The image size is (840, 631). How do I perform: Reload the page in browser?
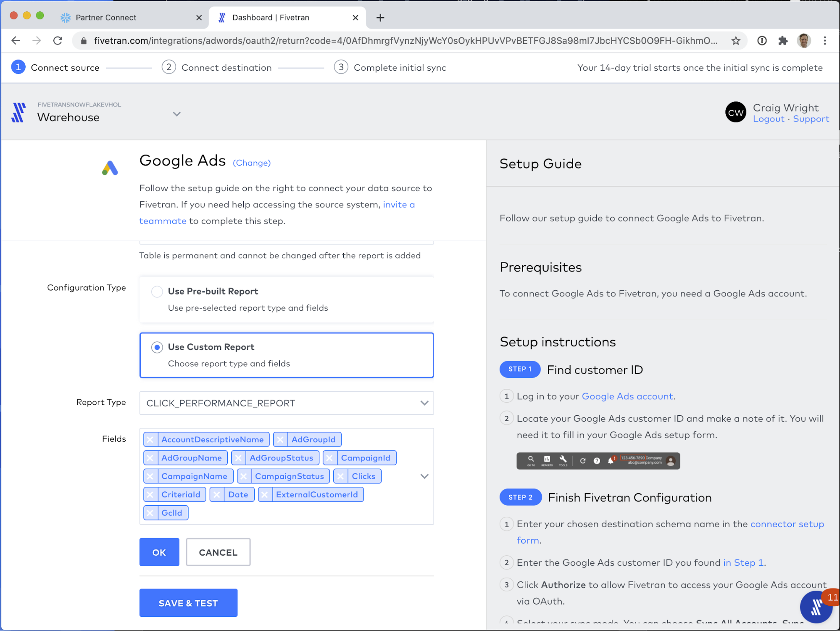[58, 41]
